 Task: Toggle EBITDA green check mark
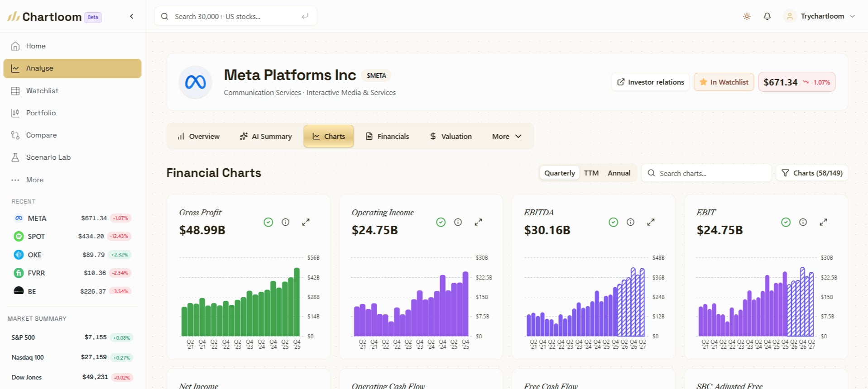(x=614, y=222)
